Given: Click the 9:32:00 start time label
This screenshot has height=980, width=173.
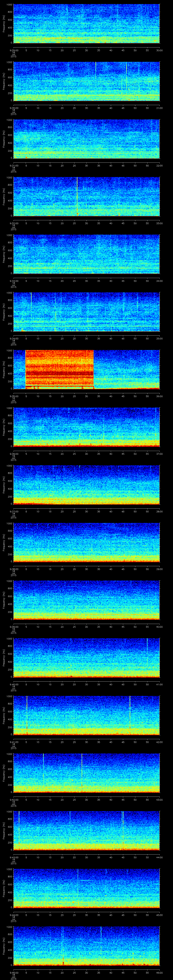Looking at the screenshot, I should pyautogui.click(x=14, y=223).
